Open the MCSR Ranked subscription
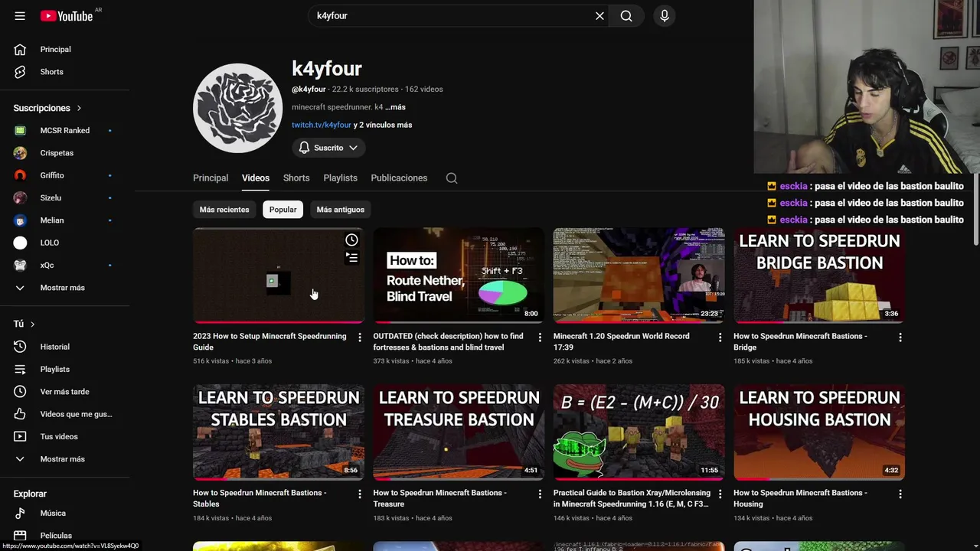980x551 pixels. click(x=65, y=130)
